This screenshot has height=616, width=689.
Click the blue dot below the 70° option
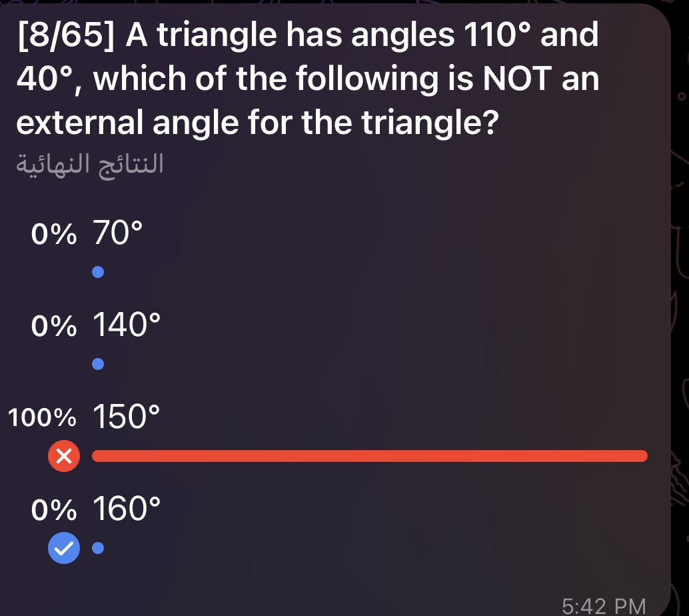98,272
